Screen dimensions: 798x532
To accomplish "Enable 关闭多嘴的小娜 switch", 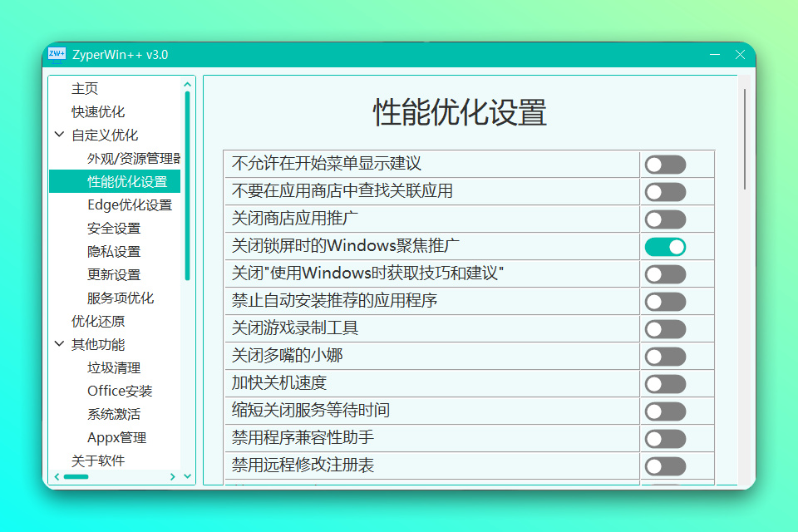I will pos(665,357).
